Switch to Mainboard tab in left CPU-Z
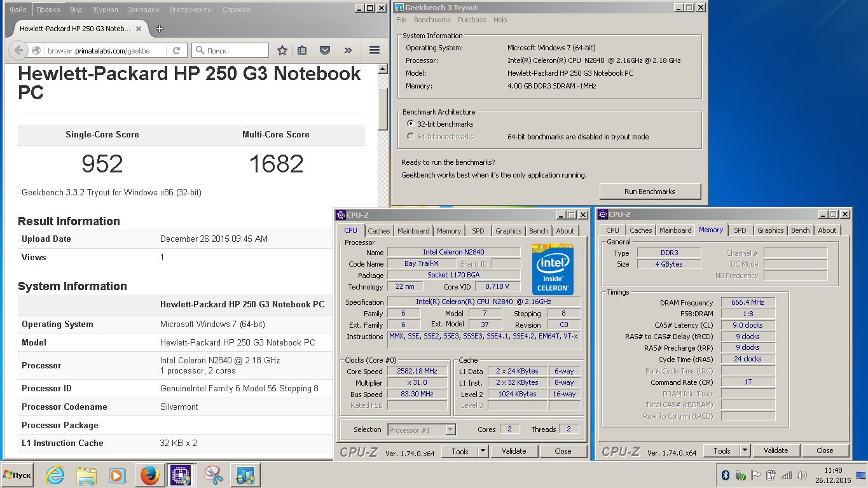 tap(413, 231)
